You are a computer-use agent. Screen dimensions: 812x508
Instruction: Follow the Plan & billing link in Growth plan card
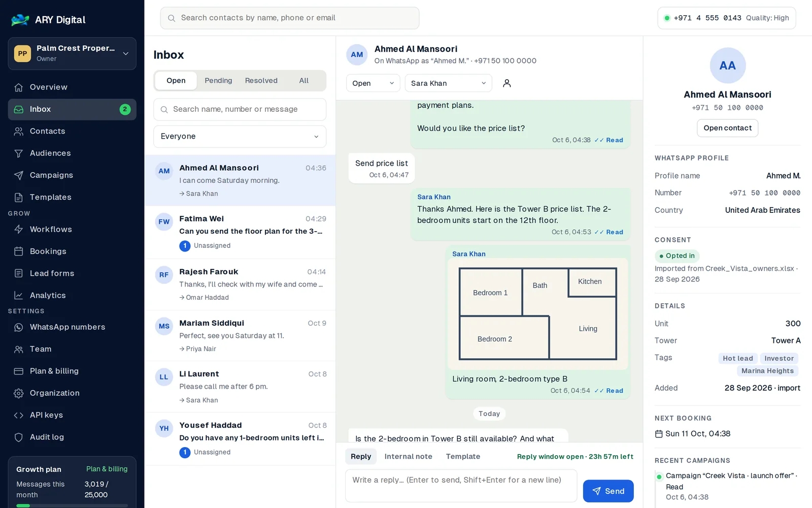pos(107,469)
